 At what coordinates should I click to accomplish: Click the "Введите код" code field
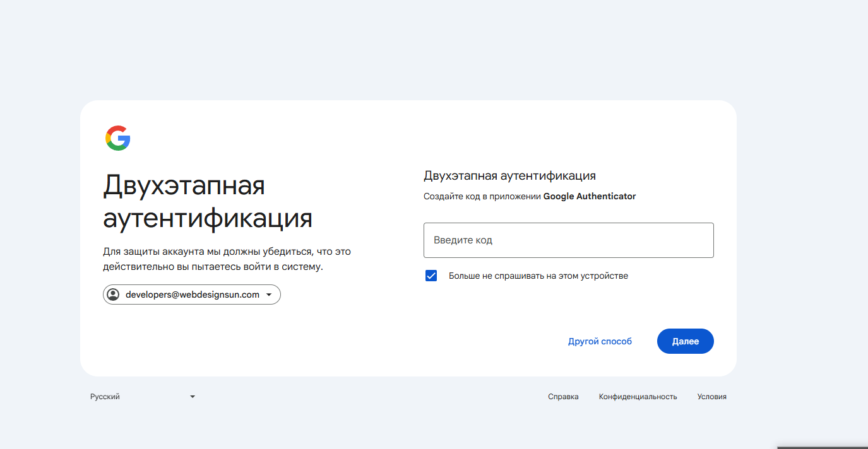click(x=568, y=240)
